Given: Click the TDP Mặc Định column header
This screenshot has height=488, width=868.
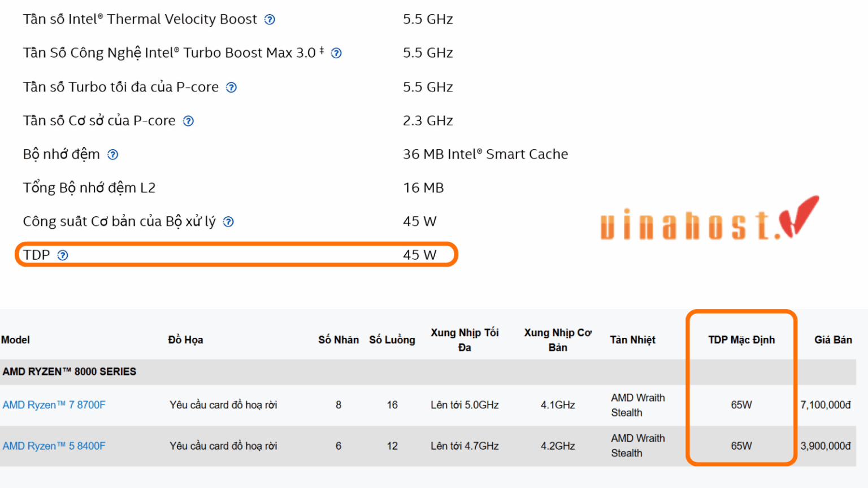Looking at the screenshot, I should pos(741,340).
